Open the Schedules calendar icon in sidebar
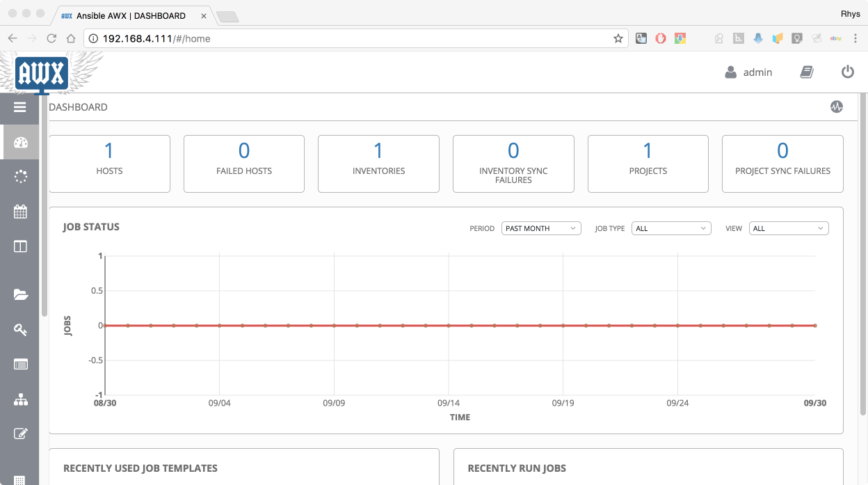This screenshot has height=485, width=868. [x=20, y=212]
